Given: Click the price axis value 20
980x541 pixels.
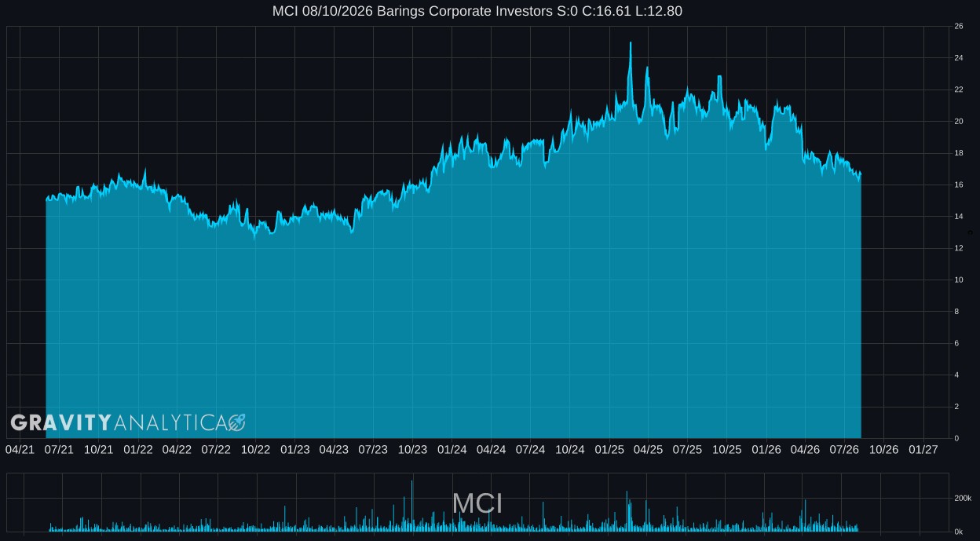Looking at the screenshot, I should 958,122.
